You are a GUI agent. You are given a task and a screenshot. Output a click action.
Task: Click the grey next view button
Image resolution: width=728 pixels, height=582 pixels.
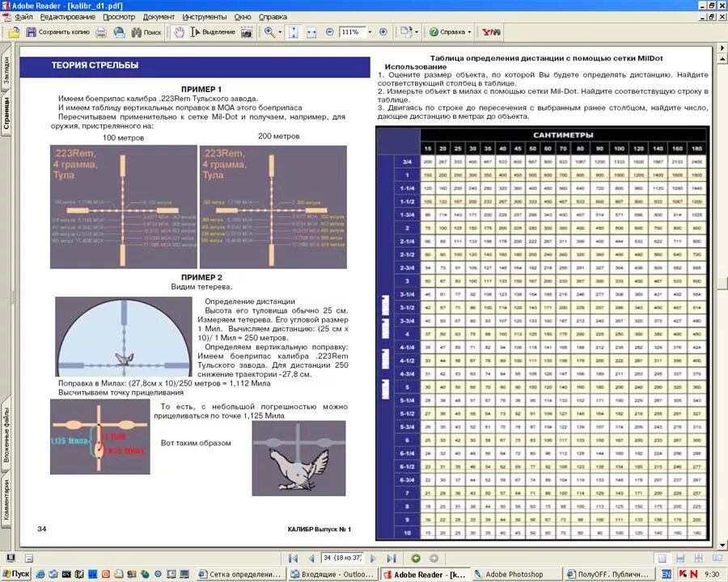pyautogui.click(x=434, y=559)
